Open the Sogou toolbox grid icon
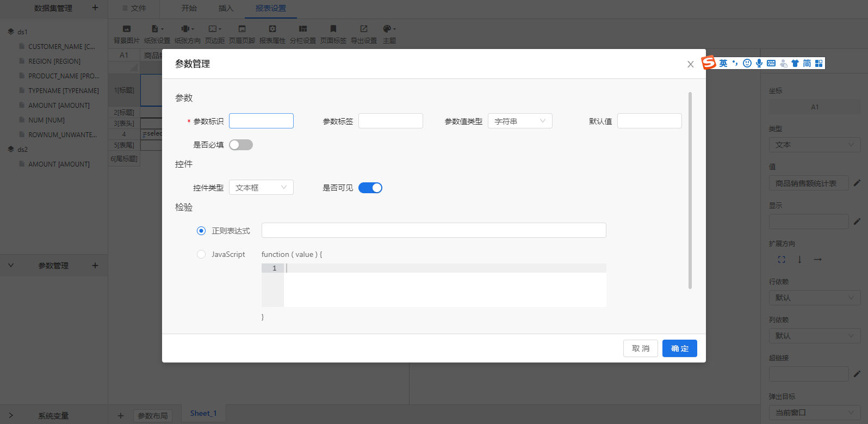 click(819, 63)
